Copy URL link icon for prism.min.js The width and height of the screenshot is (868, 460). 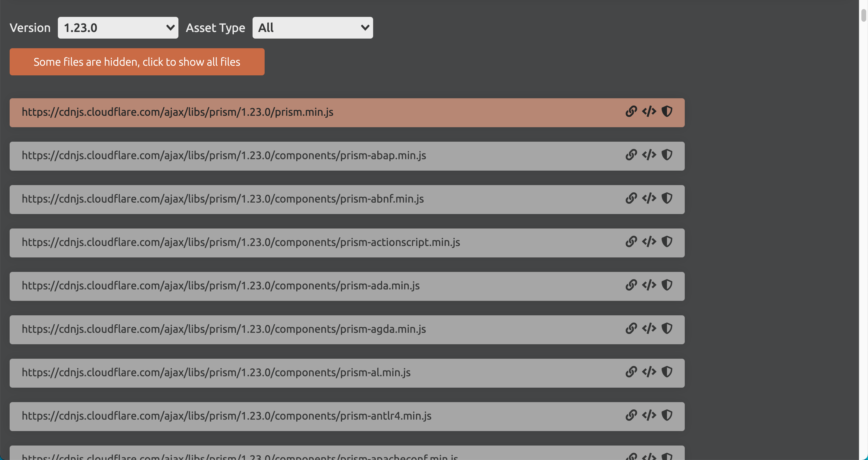[x=631, y=112]
